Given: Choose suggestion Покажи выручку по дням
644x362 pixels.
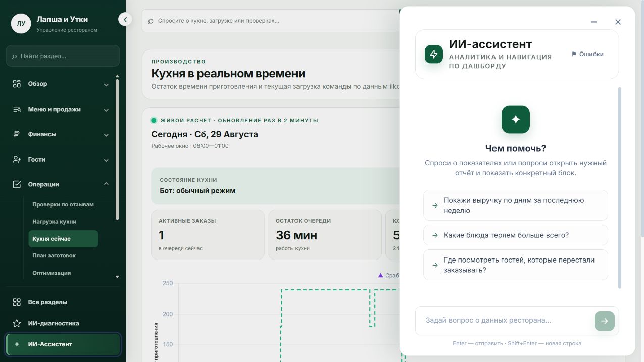Looking at the screenshot, I should (x=516, y=205).
